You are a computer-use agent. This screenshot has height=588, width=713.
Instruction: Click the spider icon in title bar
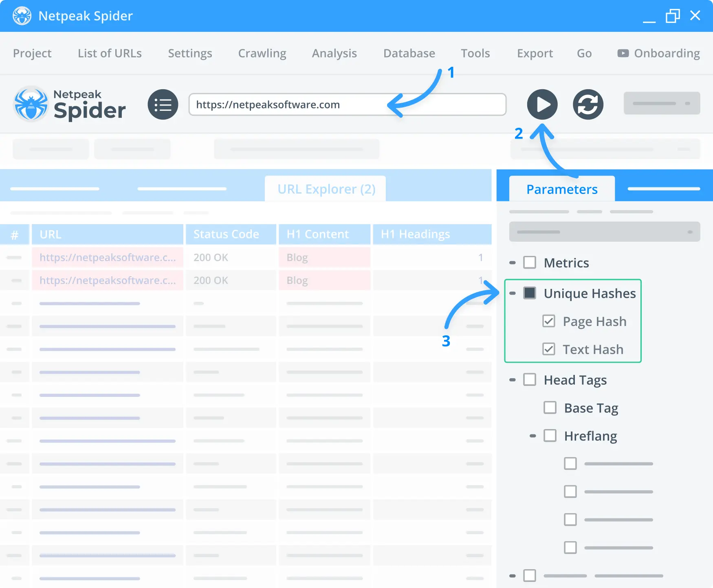click(x=22, y=16)
